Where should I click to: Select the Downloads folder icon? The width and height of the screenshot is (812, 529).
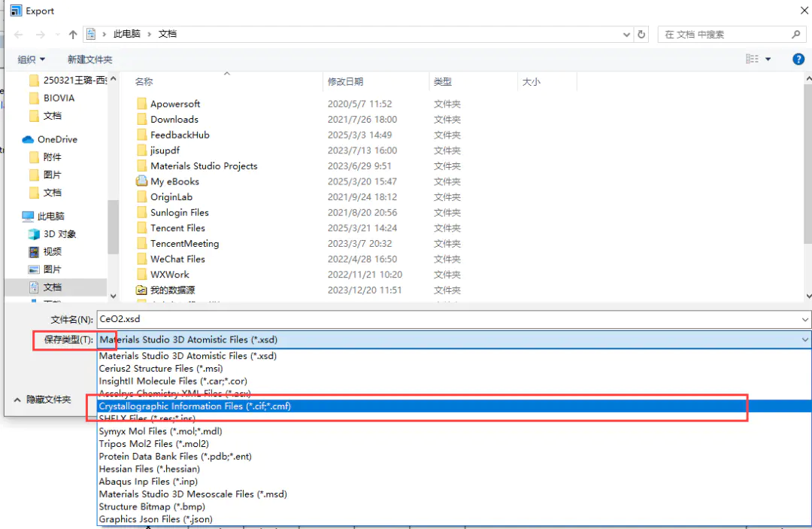coord(141,119)
